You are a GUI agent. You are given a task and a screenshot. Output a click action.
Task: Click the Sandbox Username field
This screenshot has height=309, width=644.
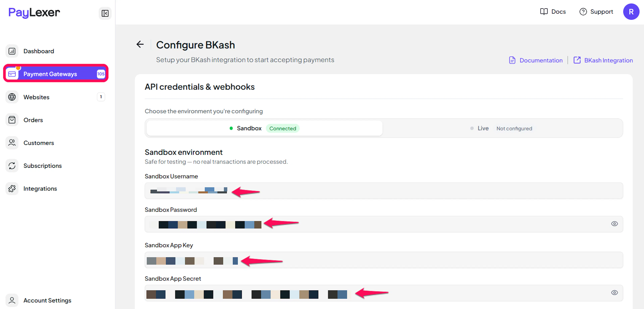click(x=384, y=191)
